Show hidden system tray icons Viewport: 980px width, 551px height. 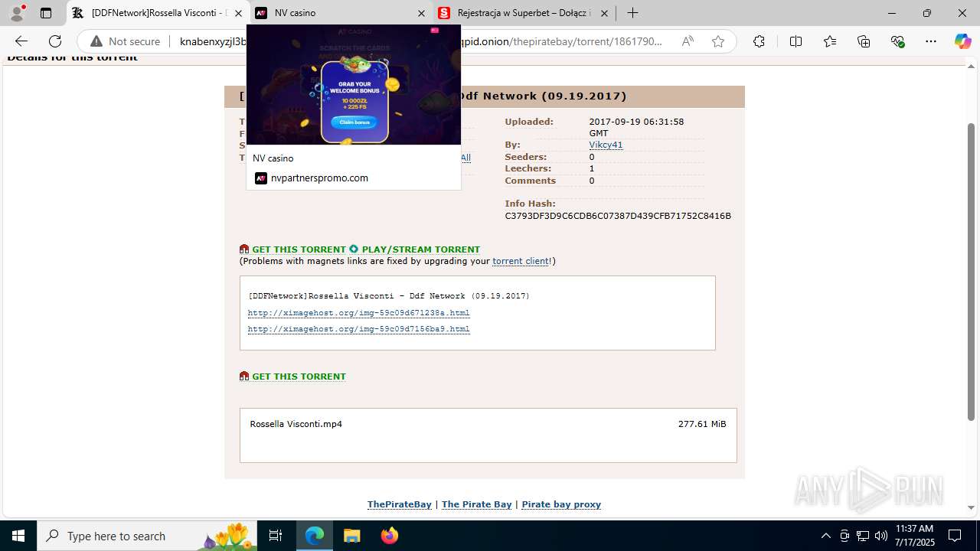coord(825,536)
